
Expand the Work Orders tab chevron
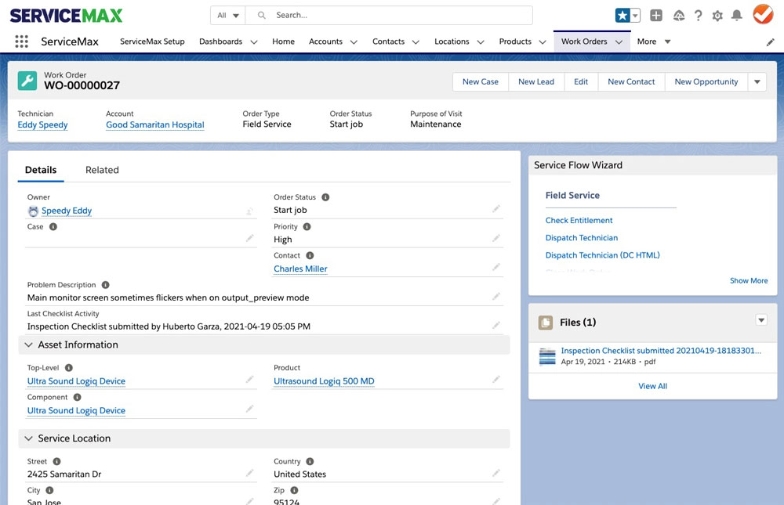point(619,42)
